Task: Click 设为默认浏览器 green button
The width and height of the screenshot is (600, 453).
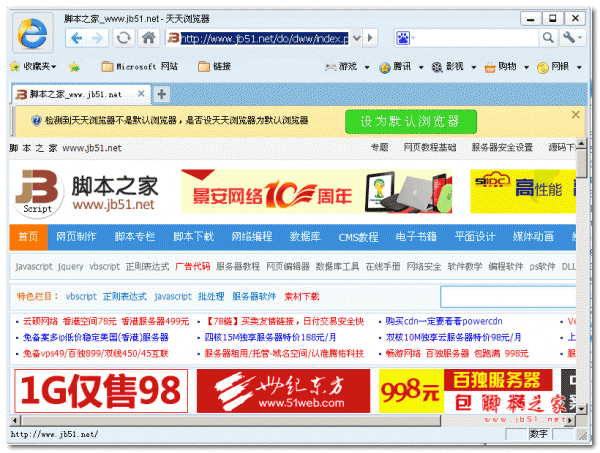Action: (411, 121)
